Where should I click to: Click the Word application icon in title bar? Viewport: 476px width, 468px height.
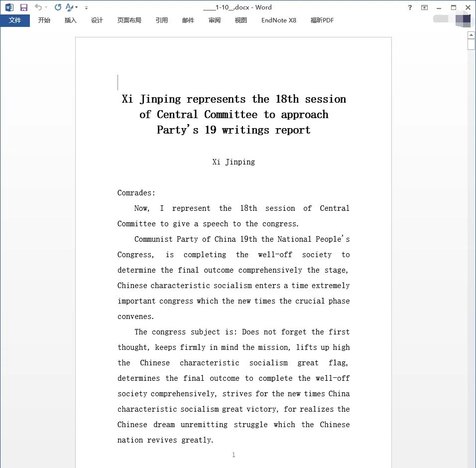pos(9,7)
